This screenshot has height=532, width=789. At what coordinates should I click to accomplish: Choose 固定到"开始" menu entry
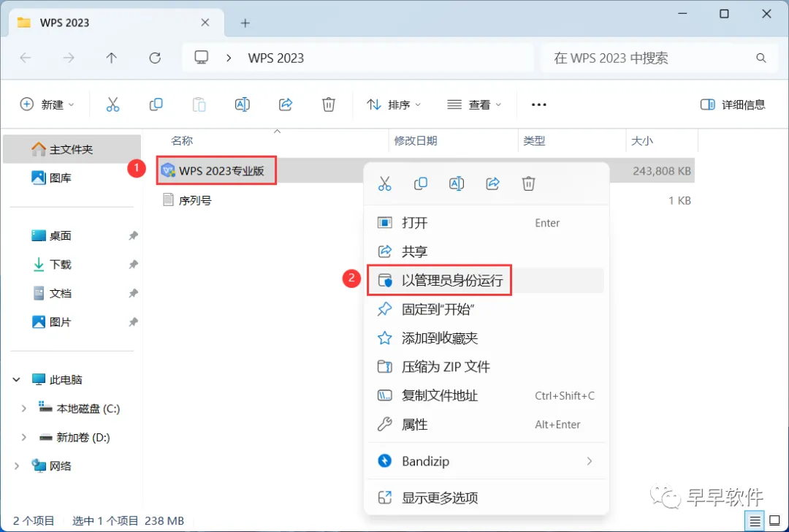[x=486, y=309]
